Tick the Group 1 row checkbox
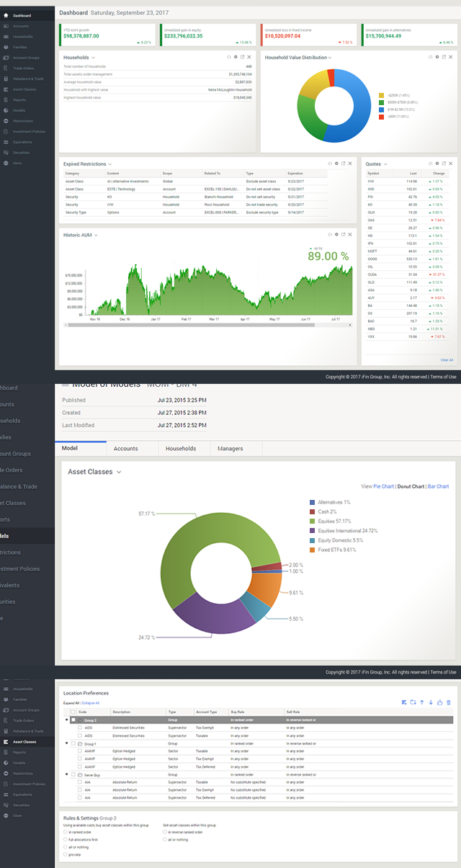Viewport: 461px width, 868px height. (x=73, y=743)
